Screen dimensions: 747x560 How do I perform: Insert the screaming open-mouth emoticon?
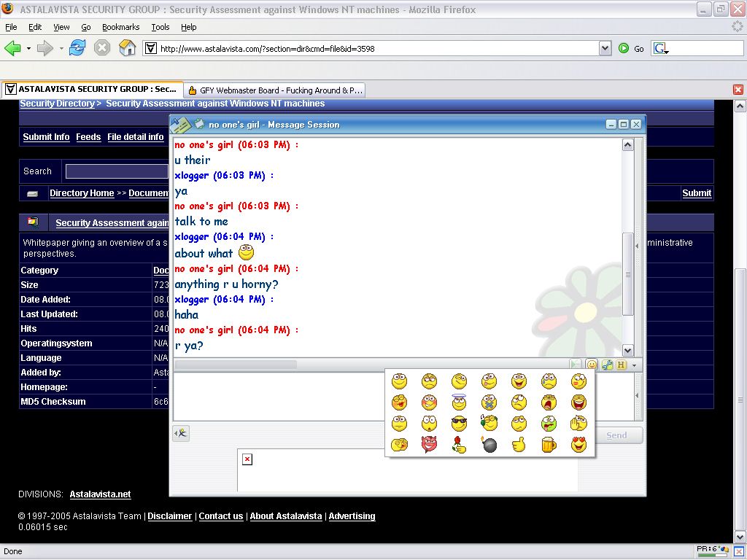(549, 402)
